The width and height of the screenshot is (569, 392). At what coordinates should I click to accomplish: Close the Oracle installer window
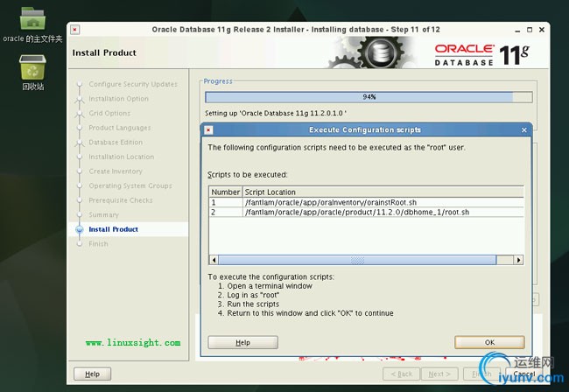(x=542, y=30)
